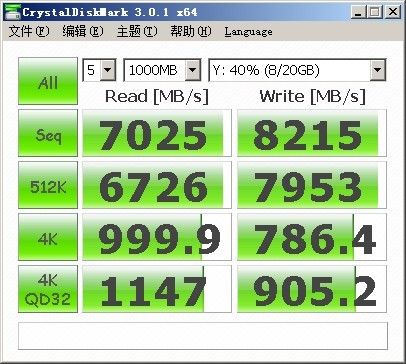Click the Read [MB/s] column header
This screenshot has width=406, height=364.
tap(157, 96)
